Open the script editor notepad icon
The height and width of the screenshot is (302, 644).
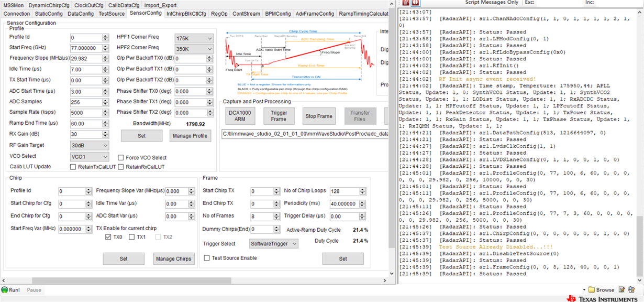point(622,289)
